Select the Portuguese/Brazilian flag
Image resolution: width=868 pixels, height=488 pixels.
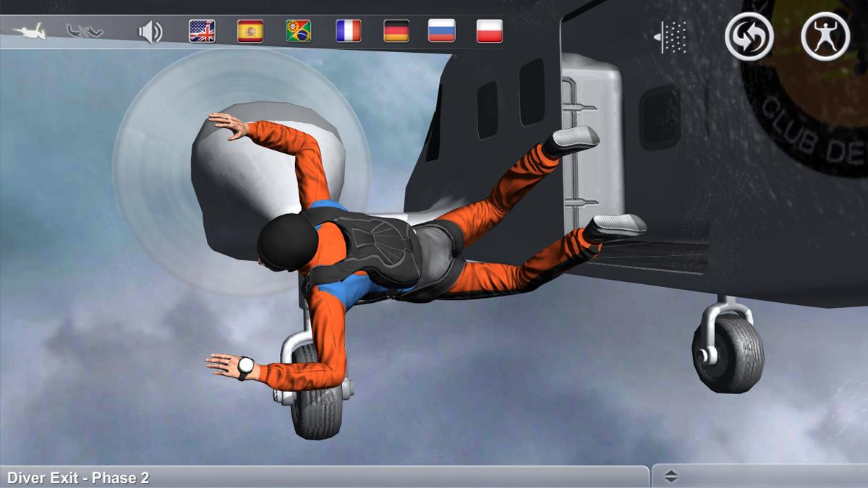298,31
